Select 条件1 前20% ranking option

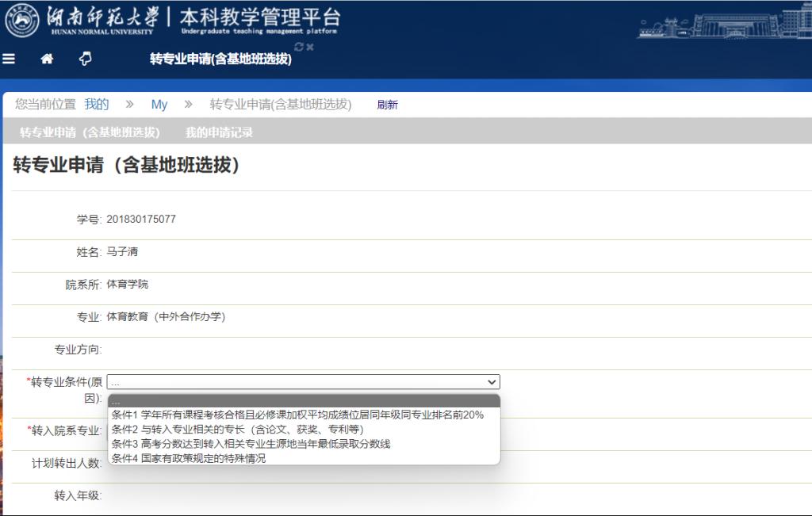coord(297,415)
